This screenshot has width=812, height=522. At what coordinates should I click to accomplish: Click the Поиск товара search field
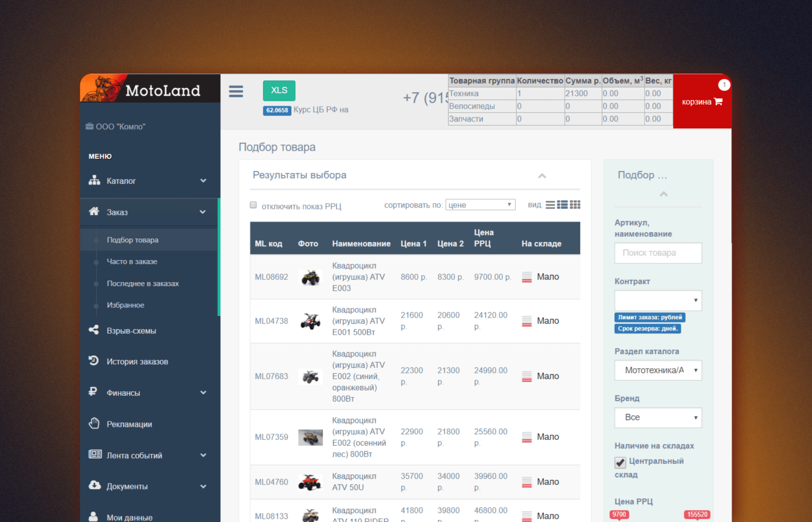(658, 253)
